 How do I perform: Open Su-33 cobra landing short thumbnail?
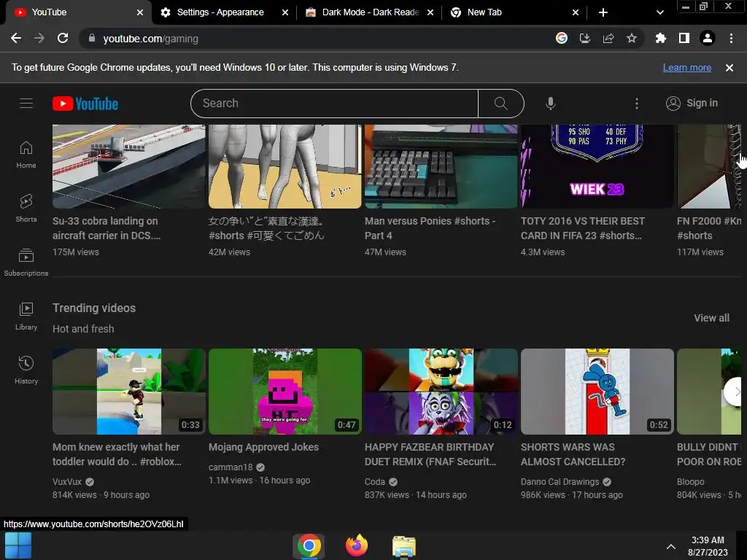[x=128, y=166]
